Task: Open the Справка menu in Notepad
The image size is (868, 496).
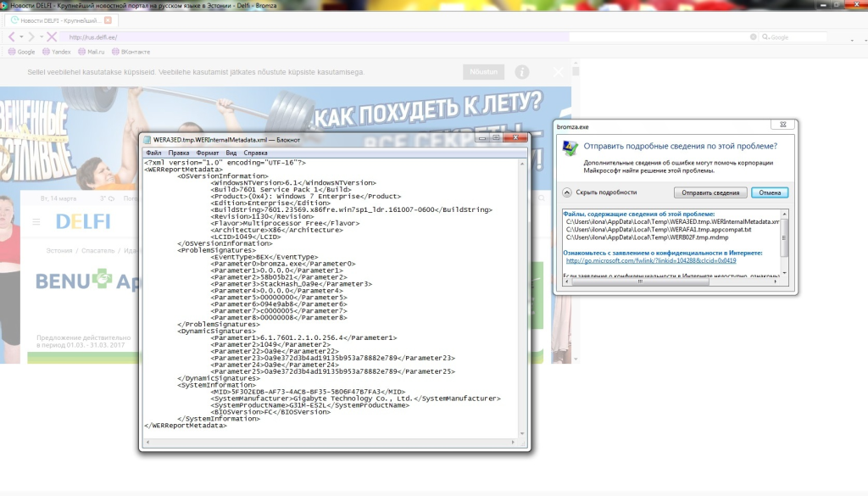Action: pyautogui.click(x=255, y=153)
